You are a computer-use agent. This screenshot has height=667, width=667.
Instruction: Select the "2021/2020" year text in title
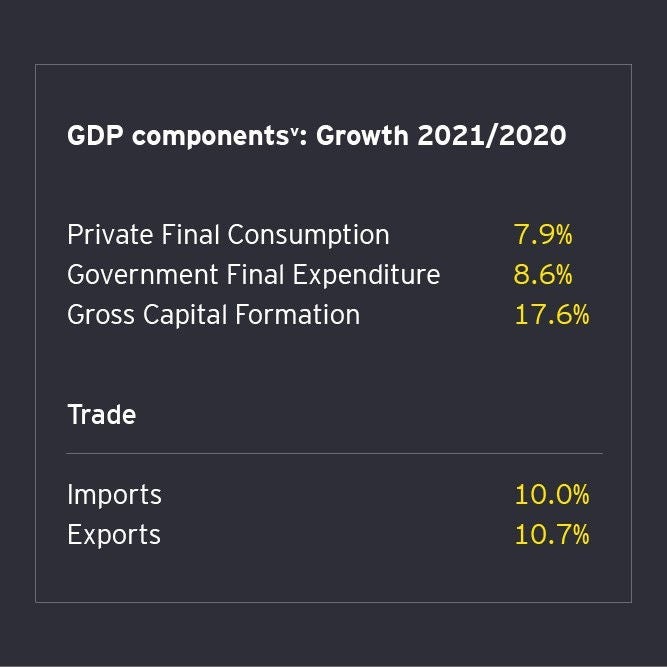point(492,136)
